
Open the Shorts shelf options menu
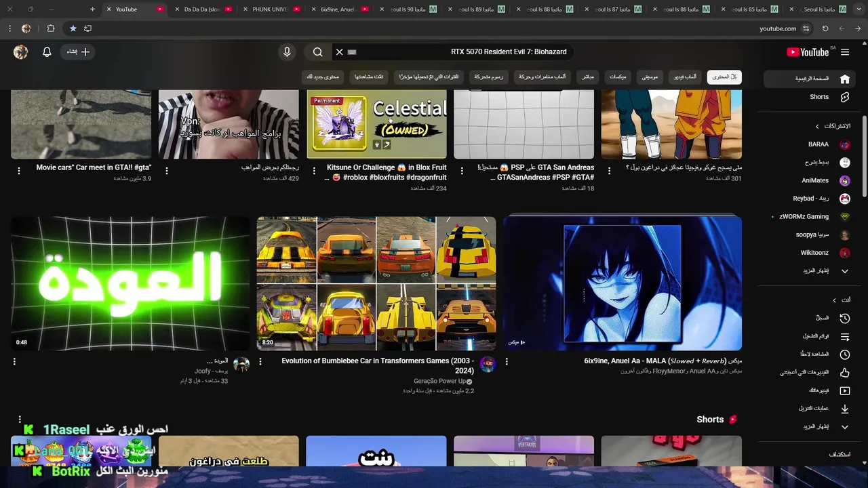20,420
